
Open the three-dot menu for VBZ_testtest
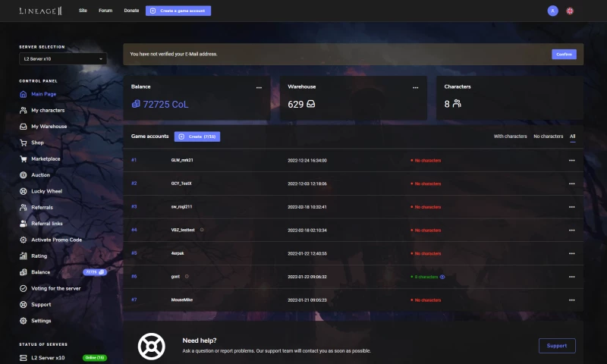(x=572, y=230)
